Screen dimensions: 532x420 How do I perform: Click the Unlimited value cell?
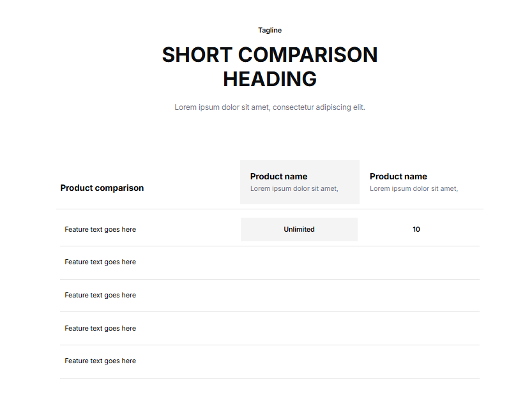pos(299,230)
